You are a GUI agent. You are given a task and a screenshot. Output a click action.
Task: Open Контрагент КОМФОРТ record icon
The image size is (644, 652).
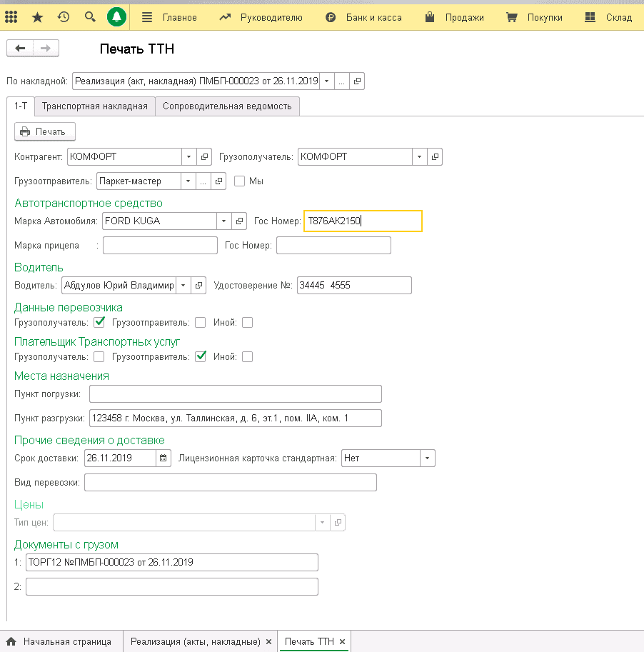click(204, 157)
